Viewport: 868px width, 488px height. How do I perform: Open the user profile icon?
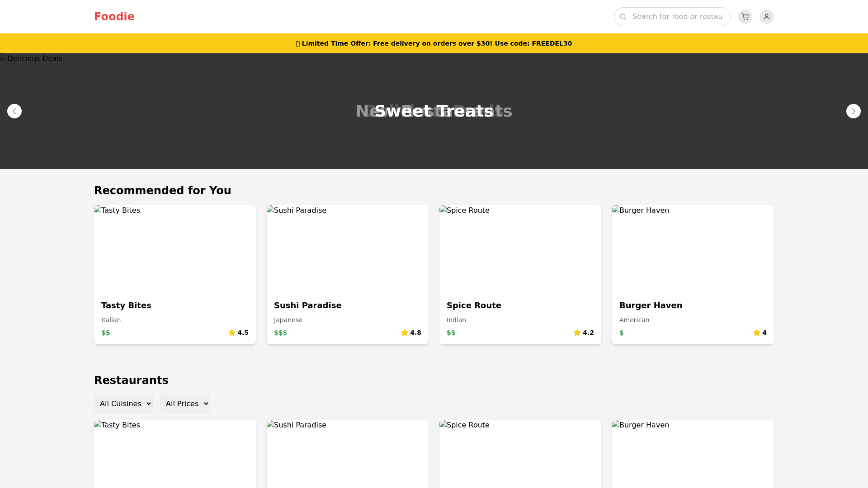coord(766,17)
